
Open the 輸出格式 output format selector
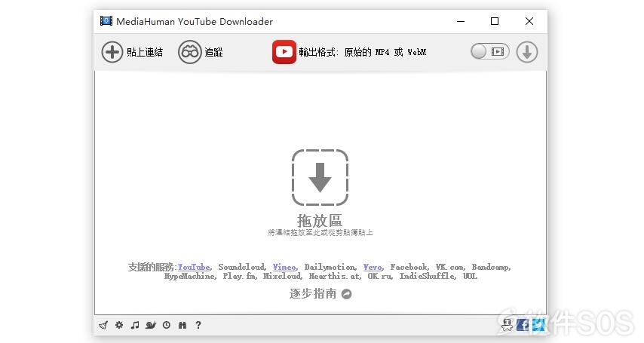[362, 52]
